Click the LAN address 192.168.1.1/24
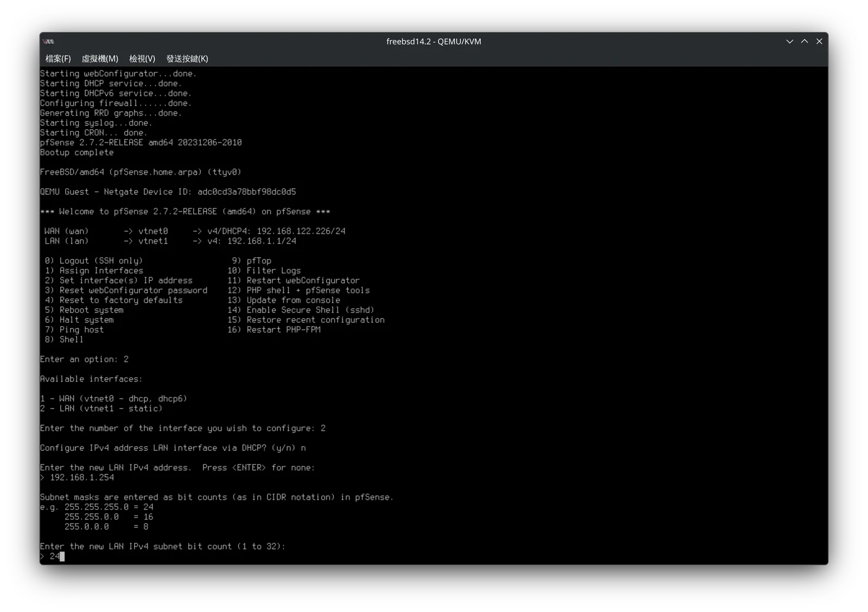The width and height of the screenshot is (868, 612). [262, 241]
